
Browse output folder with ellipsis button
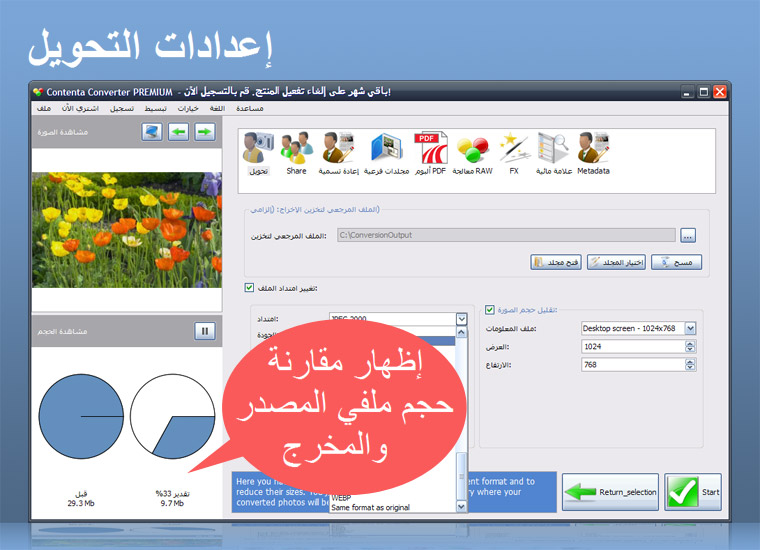(x=688, y=236)
